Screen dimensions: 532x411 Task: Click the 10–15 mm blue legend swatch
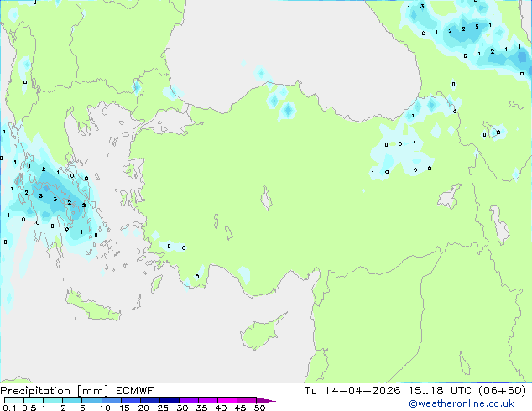(x=112, y=400)
